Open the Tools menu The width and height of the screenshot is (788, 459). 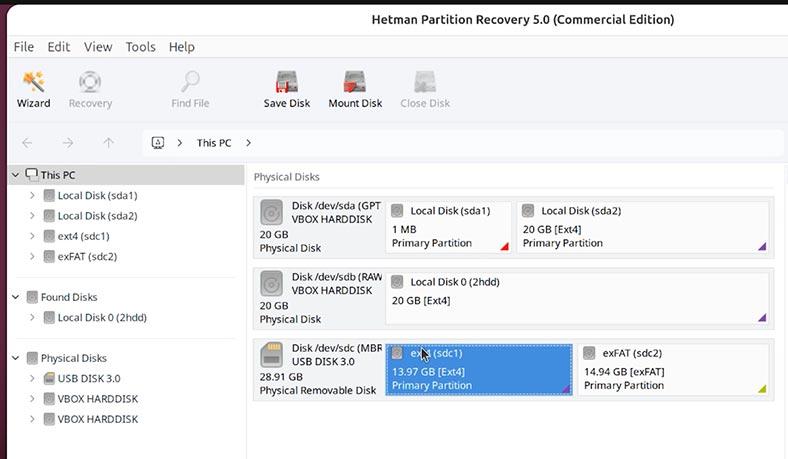pyautogui.click(x=140, y=47)
